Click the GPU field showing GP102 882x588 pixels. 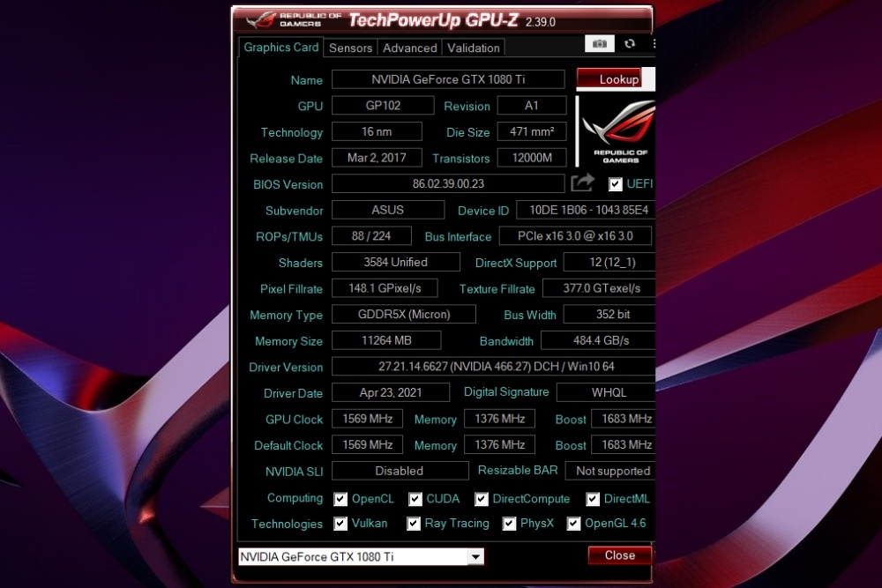point(383,105)
